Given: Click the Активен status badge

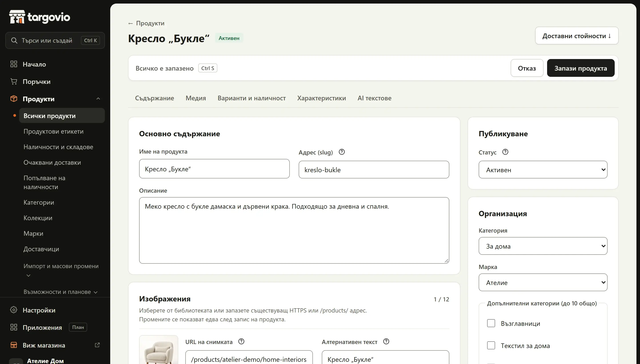Looking at the screenshot, I should (x=229, y=38).
